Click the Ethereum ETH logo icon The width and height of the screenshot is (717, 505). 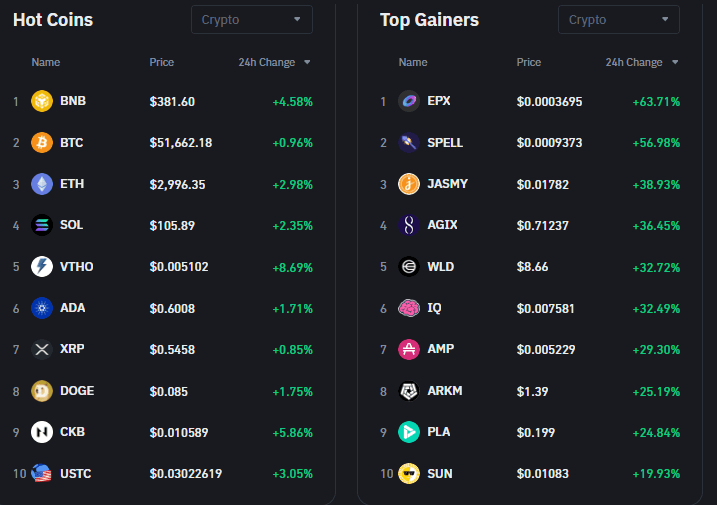coord(42,184)
